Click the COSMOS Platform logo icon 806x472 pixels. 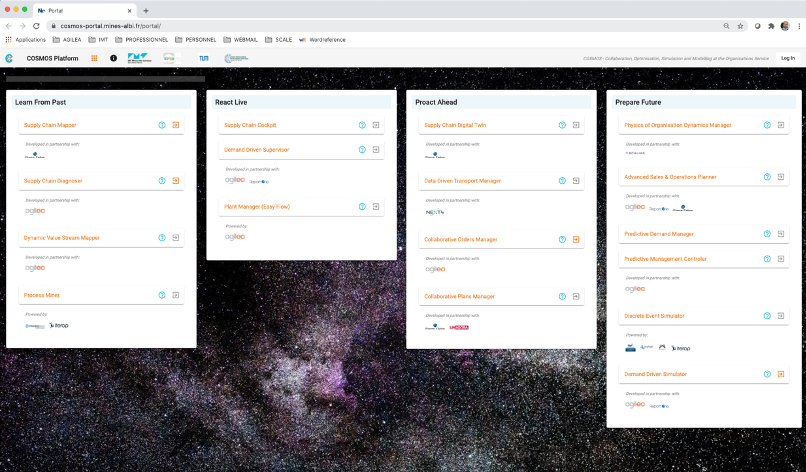pos(9,58)
